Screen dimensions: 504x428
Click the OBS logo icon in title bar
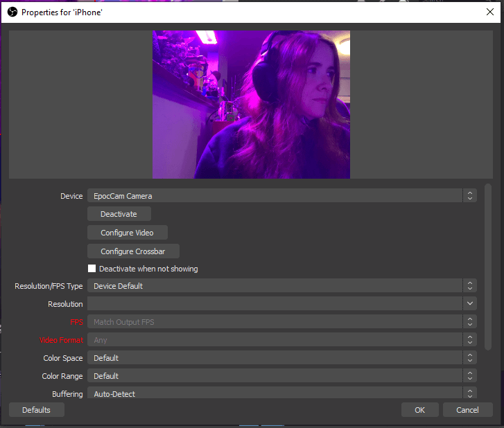coord(12,12)
